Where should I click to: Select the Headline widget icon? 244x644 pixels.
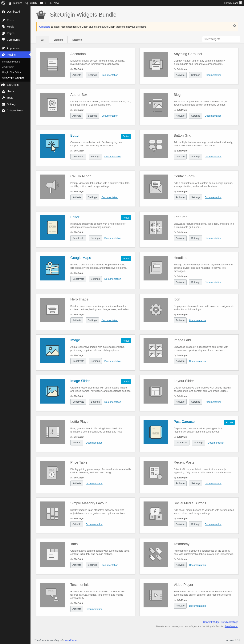(156, 268)
